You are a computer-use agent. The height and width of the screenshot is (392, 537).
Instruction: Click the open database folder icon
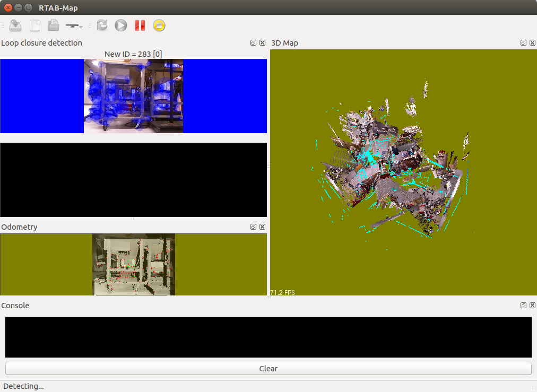53,25
